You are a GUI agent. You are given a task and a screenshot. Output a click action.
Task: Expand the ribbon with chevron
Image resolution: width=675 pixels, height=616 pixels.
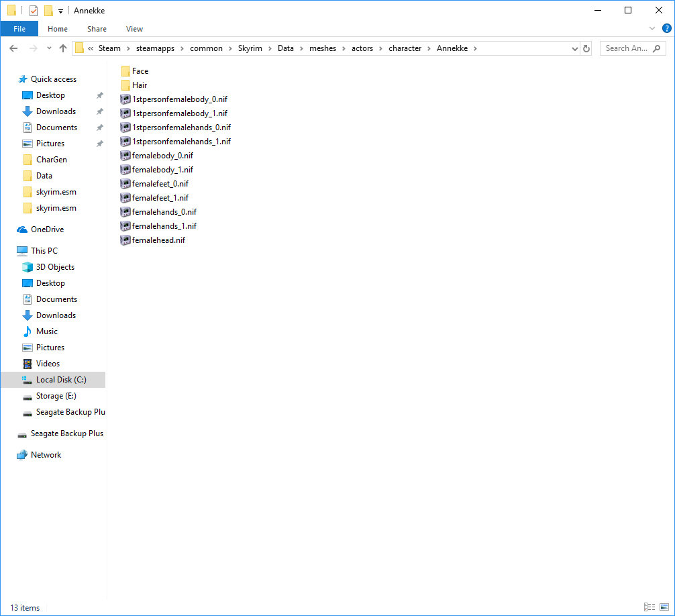(x=652, y=28)
